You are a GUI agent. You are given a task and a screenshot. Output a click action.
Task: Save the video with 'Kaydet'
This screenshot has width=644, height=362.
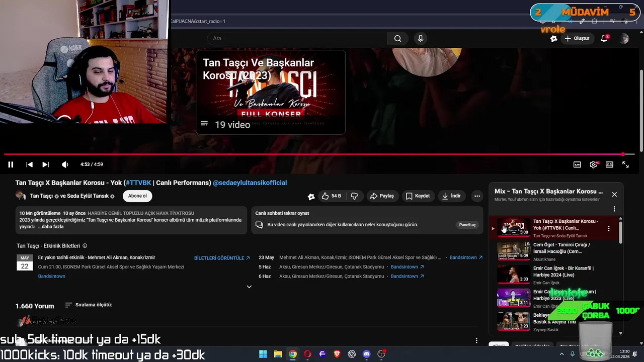418,196
